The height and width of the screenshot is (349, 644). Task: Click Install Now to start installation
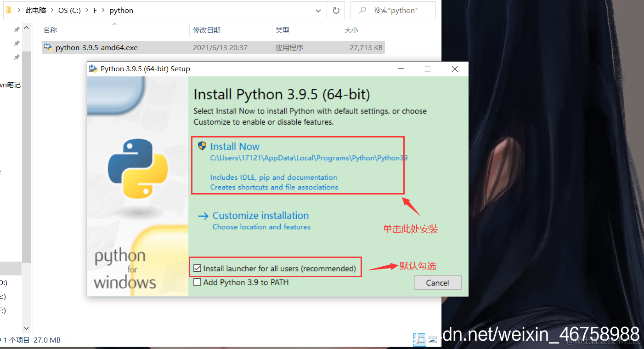[235, 147]
